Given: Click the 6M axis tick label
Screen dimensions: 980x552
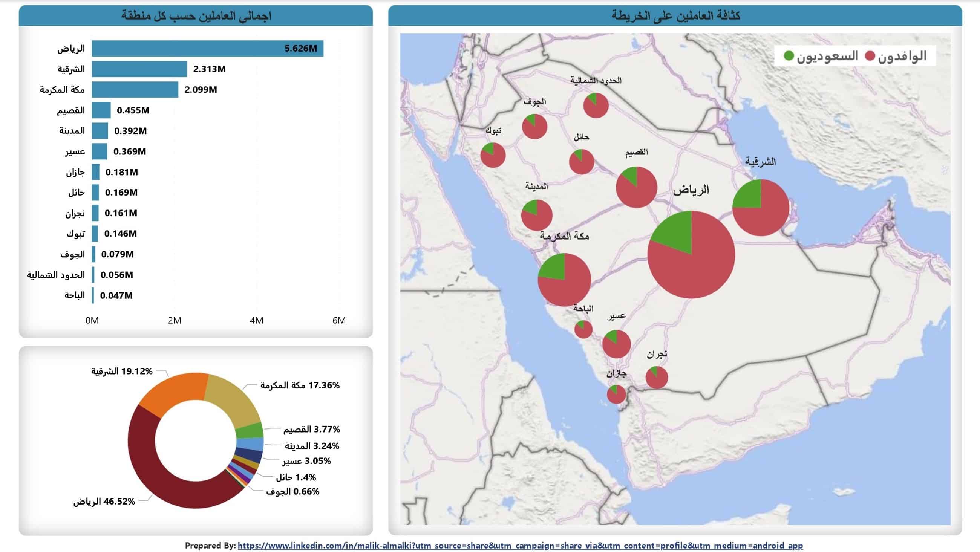Looking at the screenshot, I should (339, 320).
